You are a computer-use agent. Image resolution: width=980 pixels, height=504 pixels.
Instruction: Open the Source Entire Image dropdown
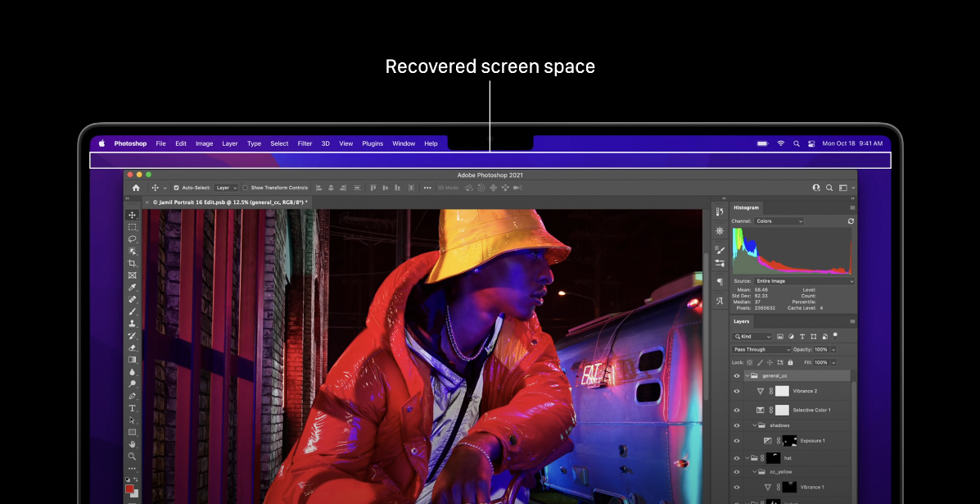pyautogui.click(x=804, y=281)
